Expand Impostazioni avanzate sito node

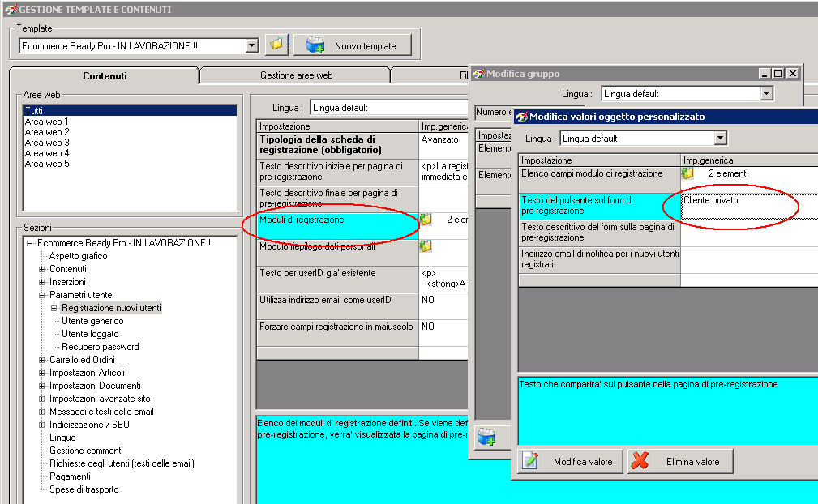click(x=41, y=399)
